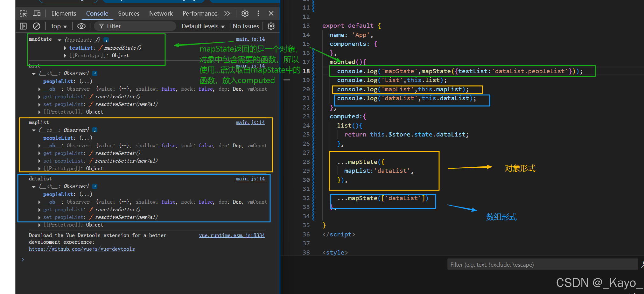The image size is (644, 294).
Task: Click the <style> tag line
Action: point(335,252)
